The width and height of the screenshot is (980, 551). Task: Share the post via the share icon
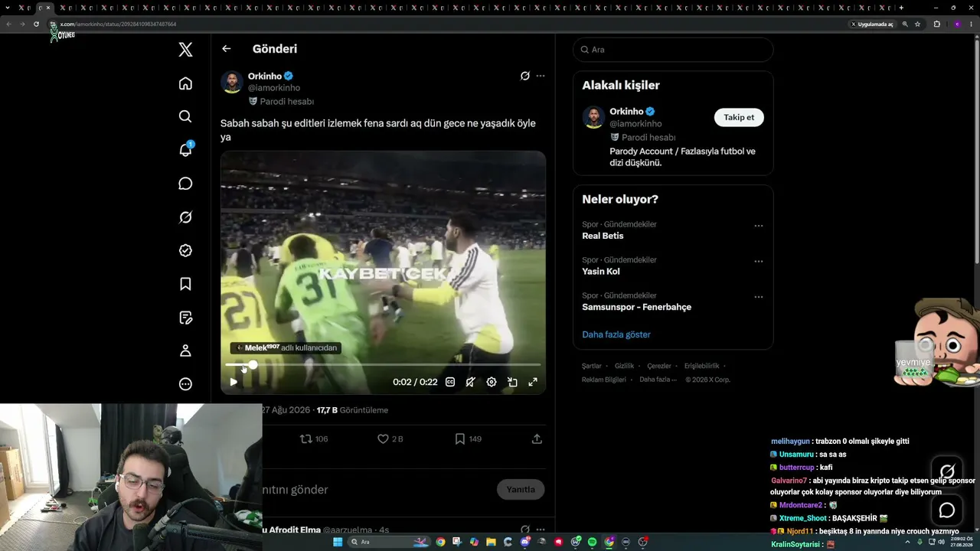[537, 439]
